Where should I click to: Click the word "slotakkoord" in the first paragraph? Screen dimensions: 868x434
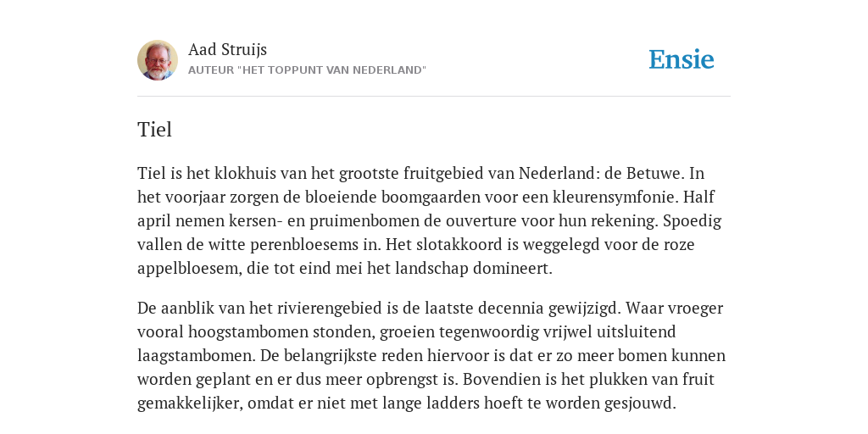tap(460, 245)
